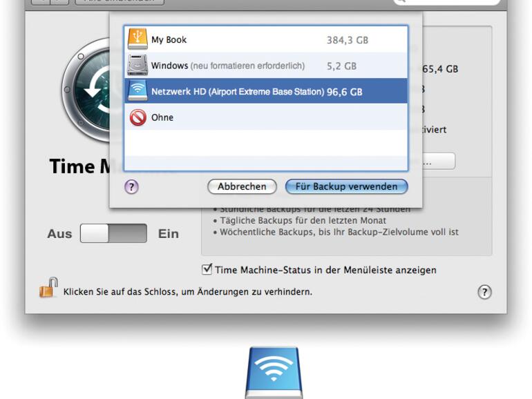Image resolution: width=532 pixels, height=399 pixels.
Task: Click the 5,2 GB size value
Action: pyautogui.click(x=341, y=66)
